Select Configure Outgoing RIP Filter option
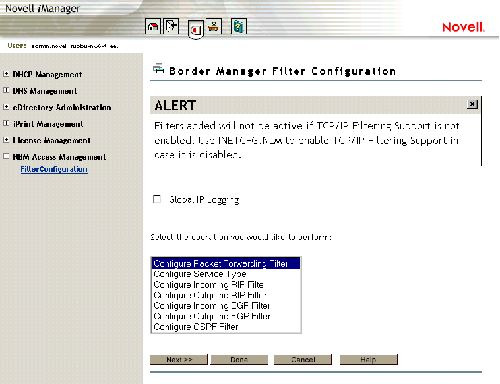The height and width of the screenshot is (384, 500). tap(226, 295)
